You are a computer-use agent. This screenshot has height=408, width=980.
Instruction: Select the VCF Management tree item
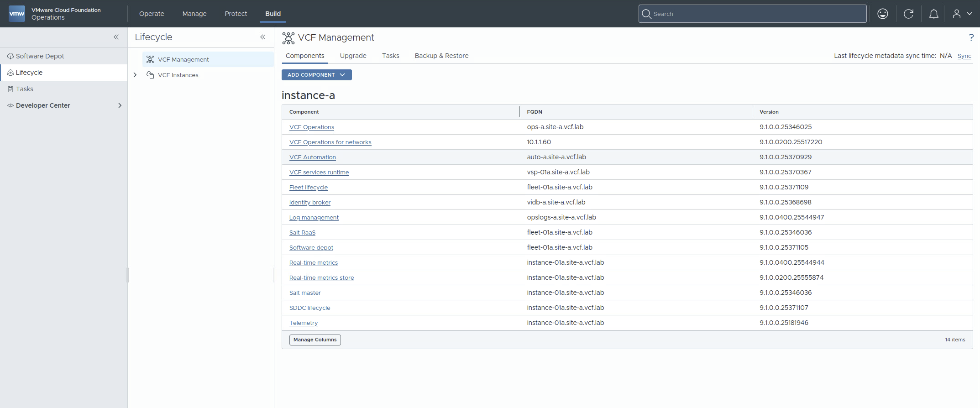[x=208, y=59]
